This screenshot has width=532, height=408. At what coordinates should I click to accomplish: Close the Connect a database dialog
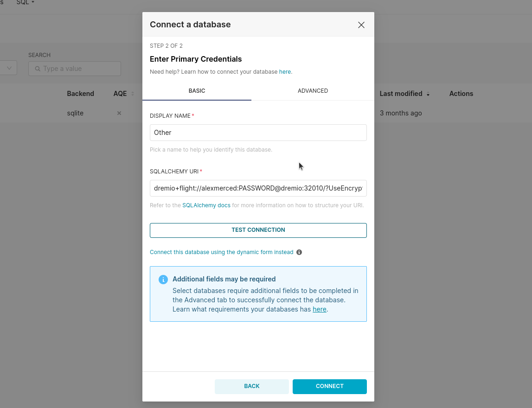(361, 25)
